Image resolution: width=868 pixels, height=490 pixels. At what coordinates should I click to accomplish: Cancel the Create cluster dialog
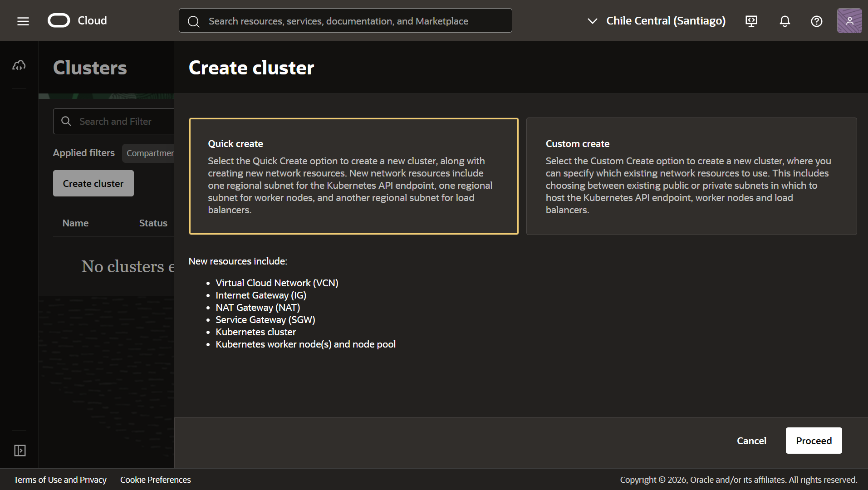(x=751, y=441)
